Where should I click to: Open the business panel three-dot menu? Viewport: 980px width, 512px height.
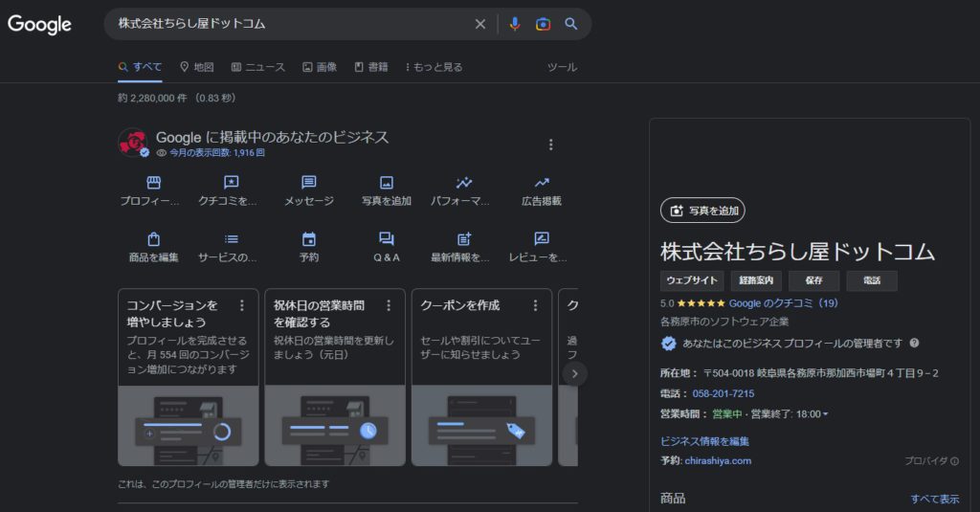tap(550, 145)
